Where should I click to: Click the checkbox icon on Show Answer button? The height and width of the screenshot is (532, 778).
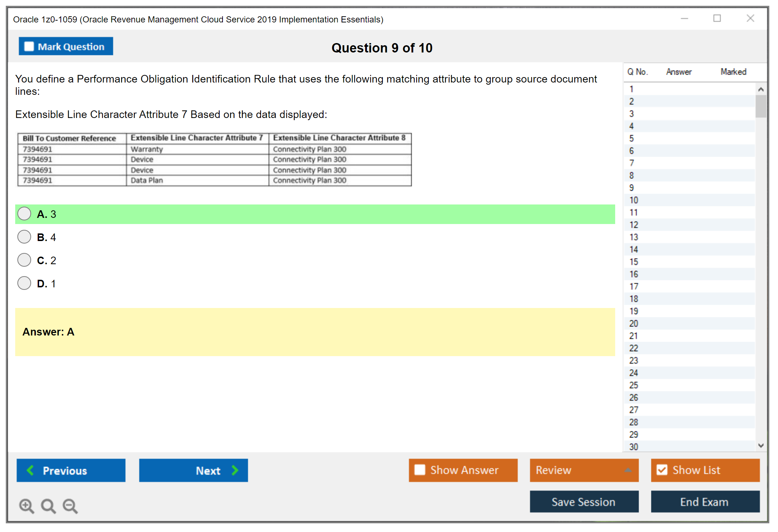(x=419, y=469)
